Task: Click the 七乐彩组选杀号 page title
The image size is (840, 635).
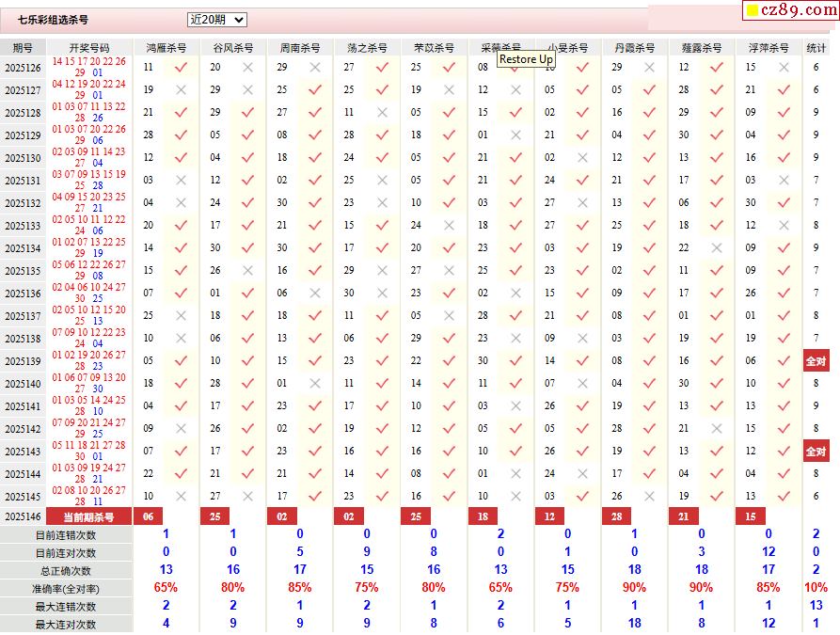Action: pyautogui.click(x=53, y=20)
